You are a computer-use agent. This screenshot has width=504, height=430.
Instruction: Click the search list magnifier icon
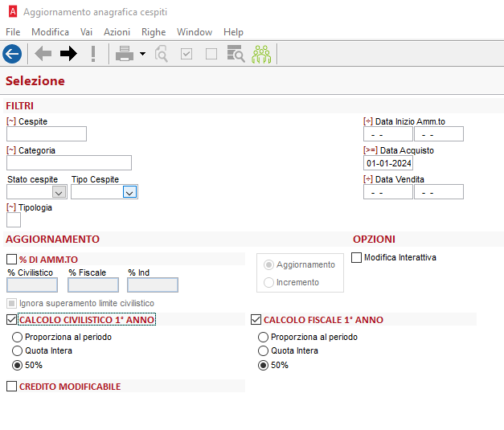click(x=236, y=53)
